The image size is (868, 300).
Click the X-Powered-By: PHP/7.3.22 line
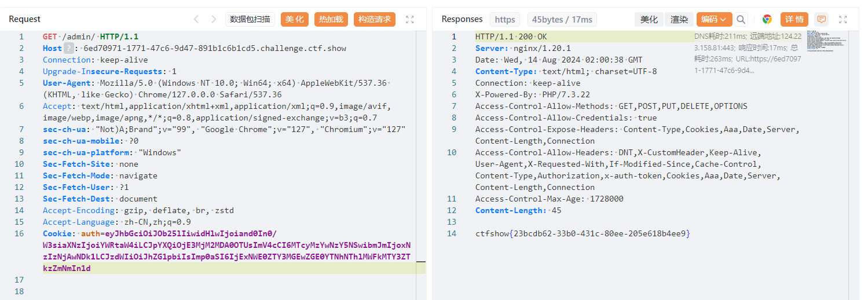click(x=533, y=94)
